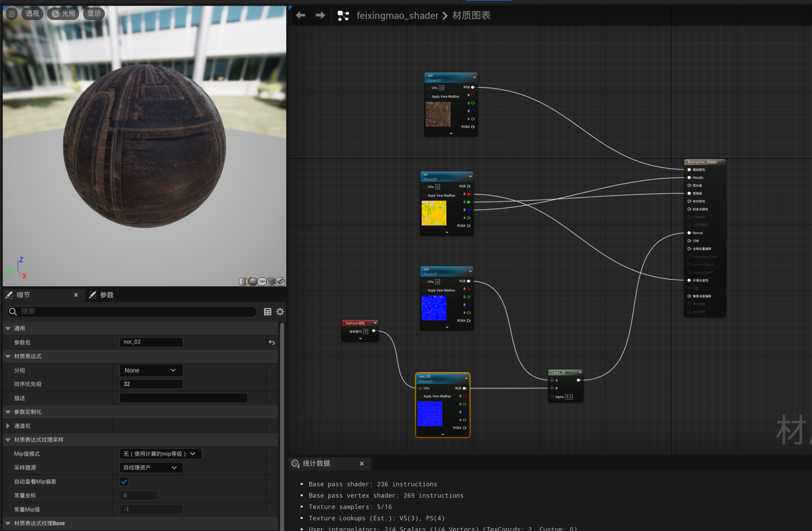The height and width of the screenshot is (531, 812).
Task: Switch preview mesh to cylinder primitive
Action: 243,281
